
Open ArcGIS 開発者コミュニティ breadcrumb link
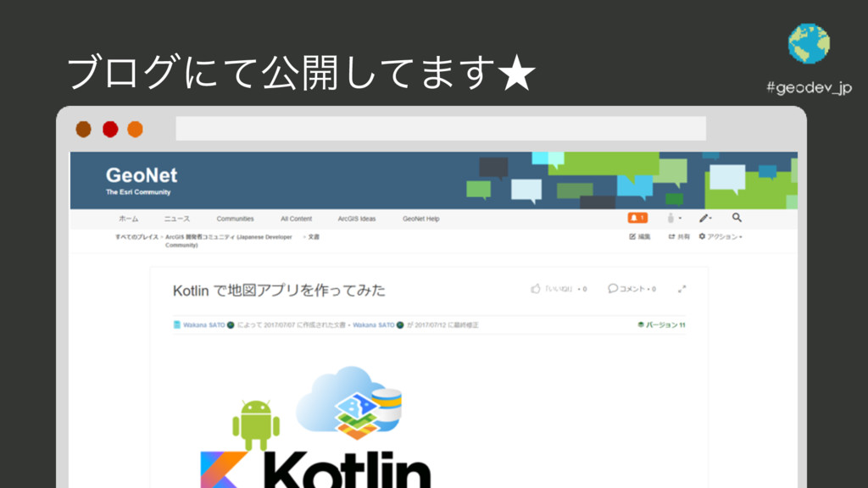(228, 241)
